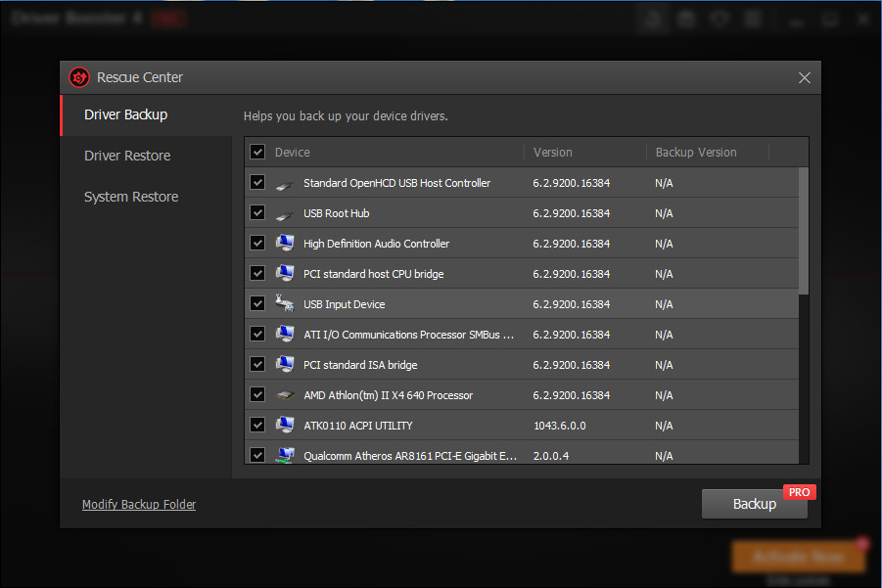Click the Rescue Center logo icon
The width and height of the screenshot is (882, 588).
click(x=79, y=77)
